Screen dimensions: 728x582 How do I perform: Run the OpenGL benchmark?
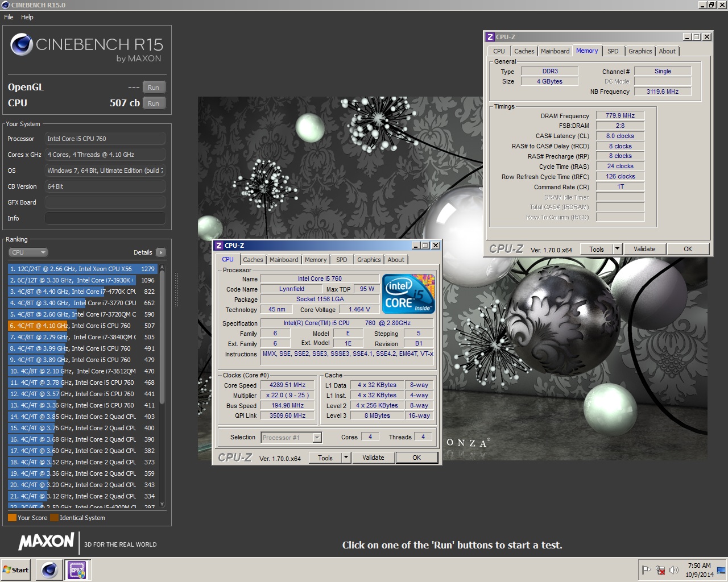154,88
